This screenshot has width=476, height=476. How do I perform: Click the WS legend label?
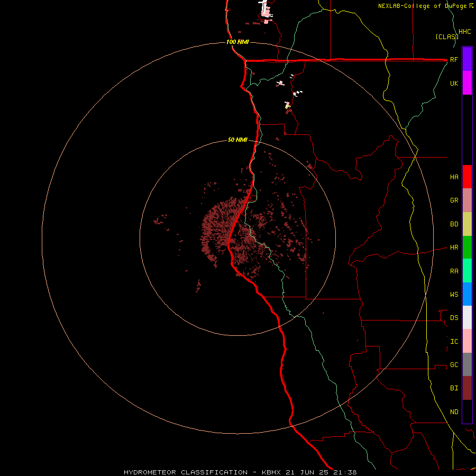point(454,294)
